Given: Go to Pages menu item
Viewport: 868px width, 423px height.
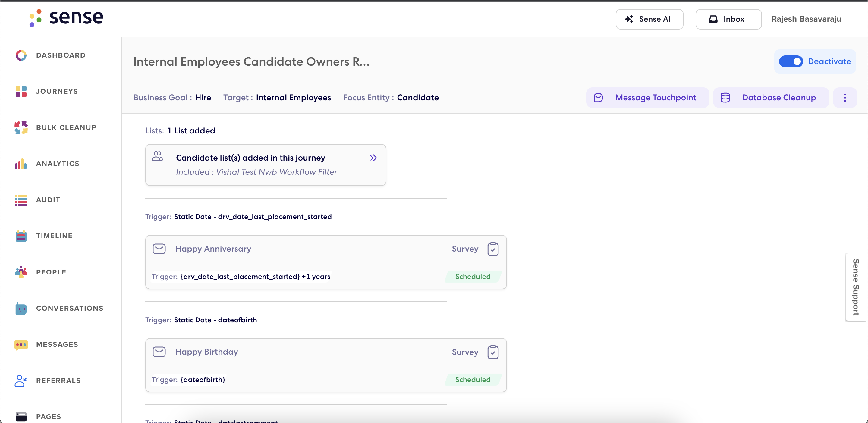Looking at the screenshot, I should (x=49, y=417).
